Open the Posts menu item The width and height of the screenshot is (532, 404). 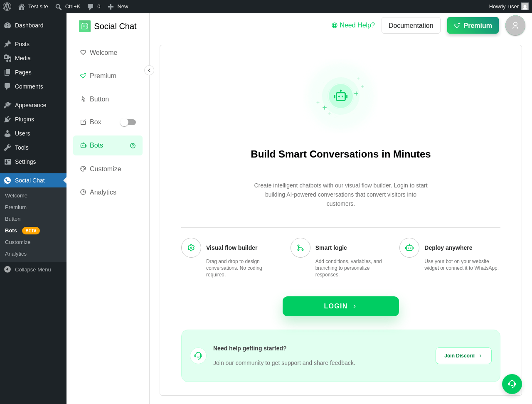coord(33,44)
